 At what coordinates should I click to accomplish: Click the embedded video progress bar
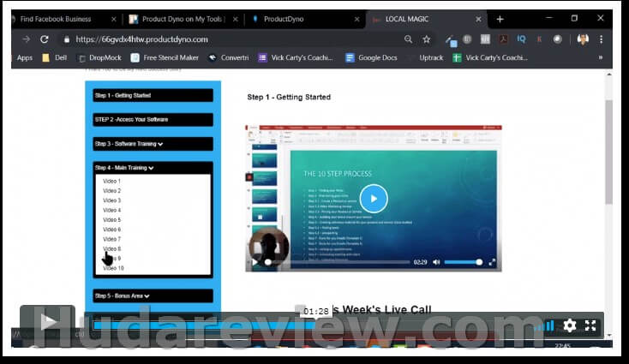click(x=337, y=262)
